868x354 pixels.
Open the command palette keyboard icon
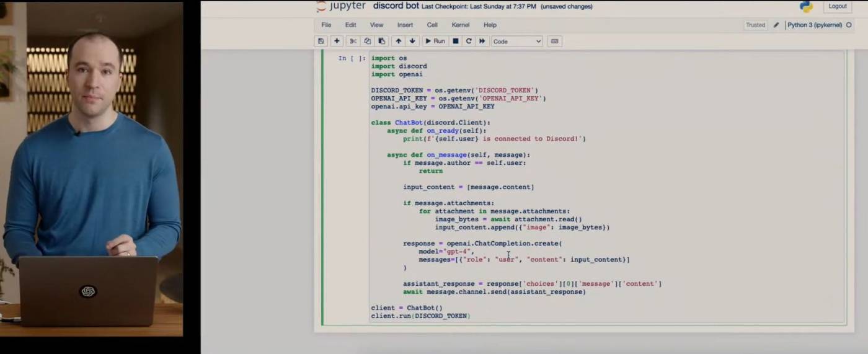555,42
